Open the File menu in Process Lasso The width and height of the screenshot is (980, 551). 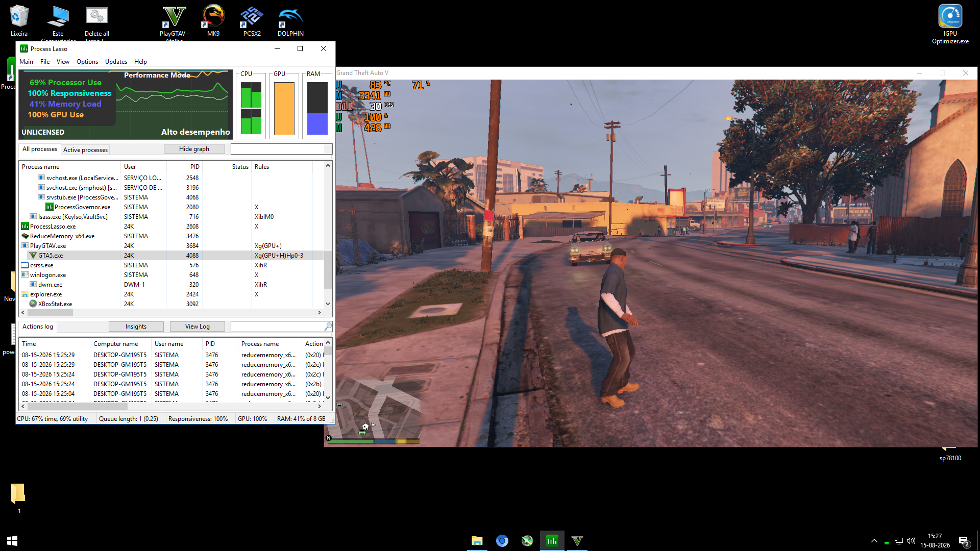pos(45,62)
